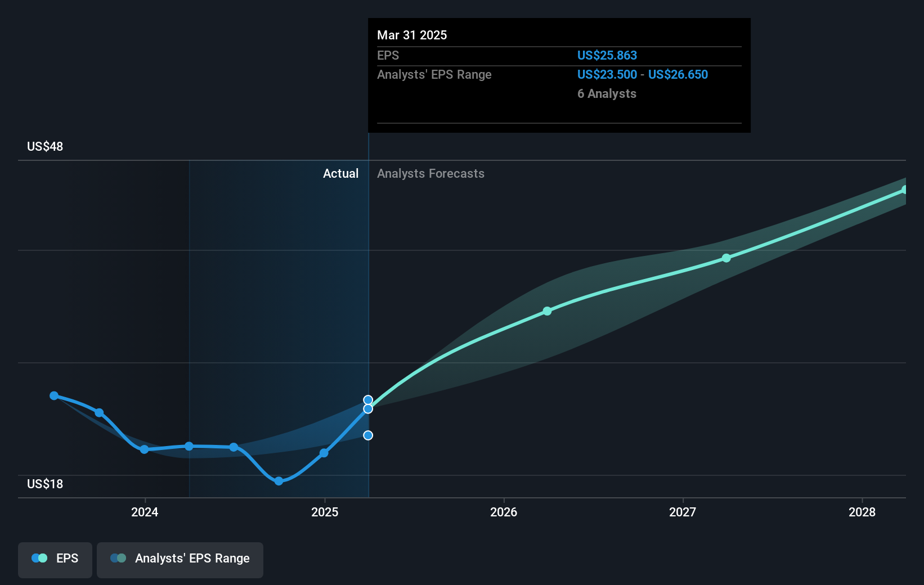This screenshot has width=924, height=585.
Task: Click the upper analyst range marker at Mar 2025
Action: 368,400
